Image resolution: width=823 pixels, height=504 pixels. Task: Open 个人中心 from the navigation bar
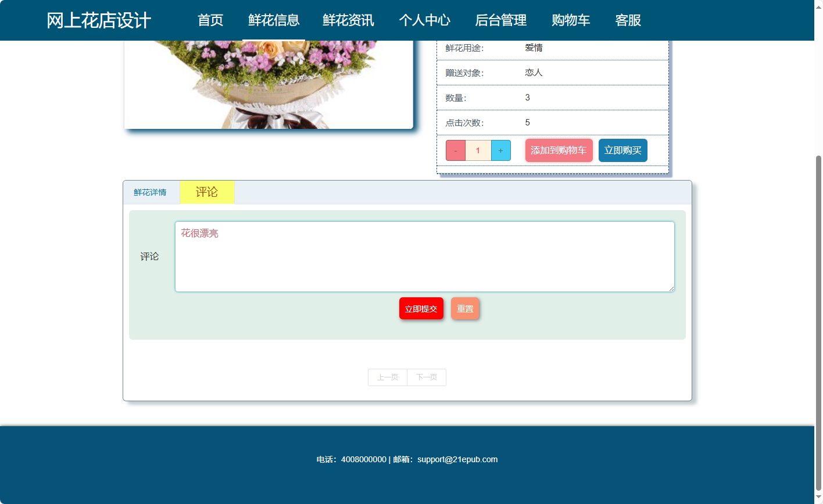[x=425, y=20]
